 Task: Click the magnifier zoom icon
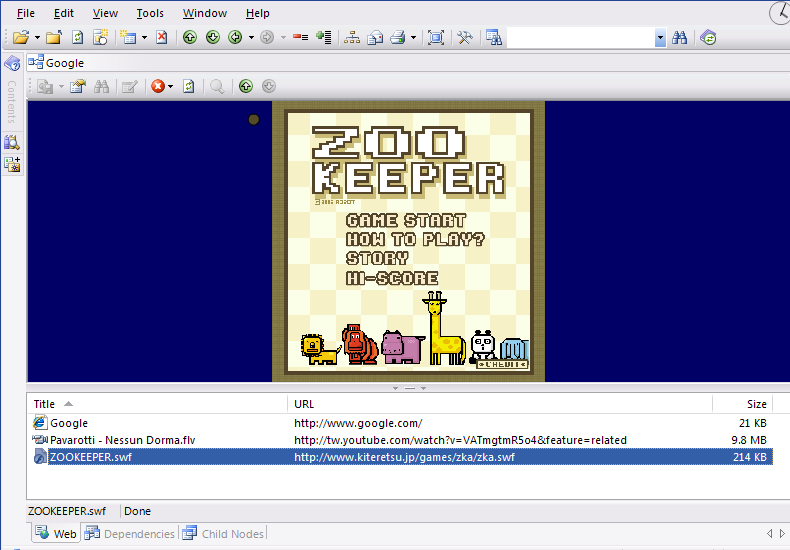click(217, 87)
